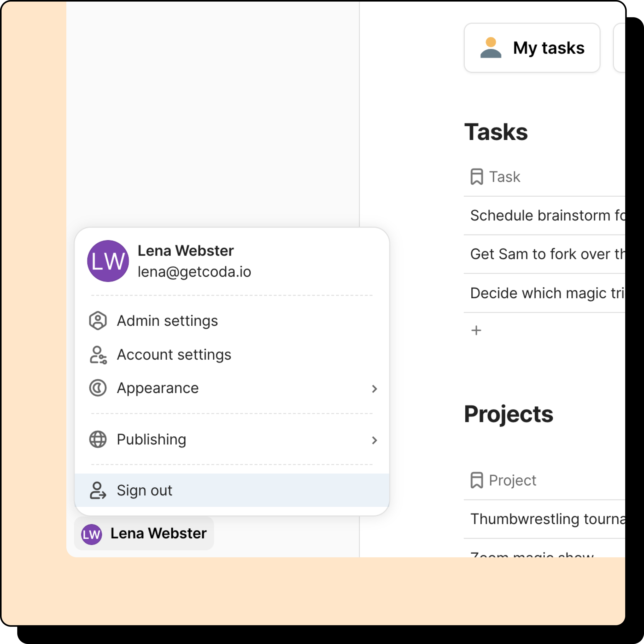
Task: Click the Admin settings shield icon
Action: click(98, 321)
